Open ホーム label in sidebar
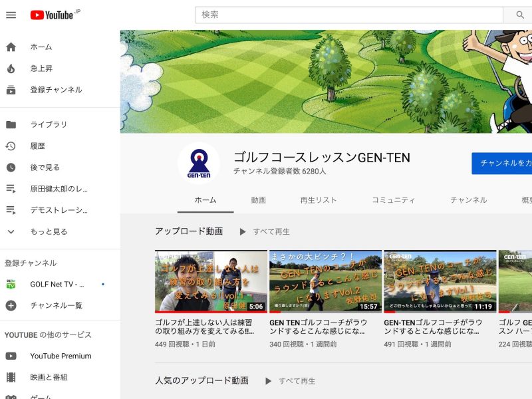This screenshot has width=532, height=399. (x=41, y=47)
